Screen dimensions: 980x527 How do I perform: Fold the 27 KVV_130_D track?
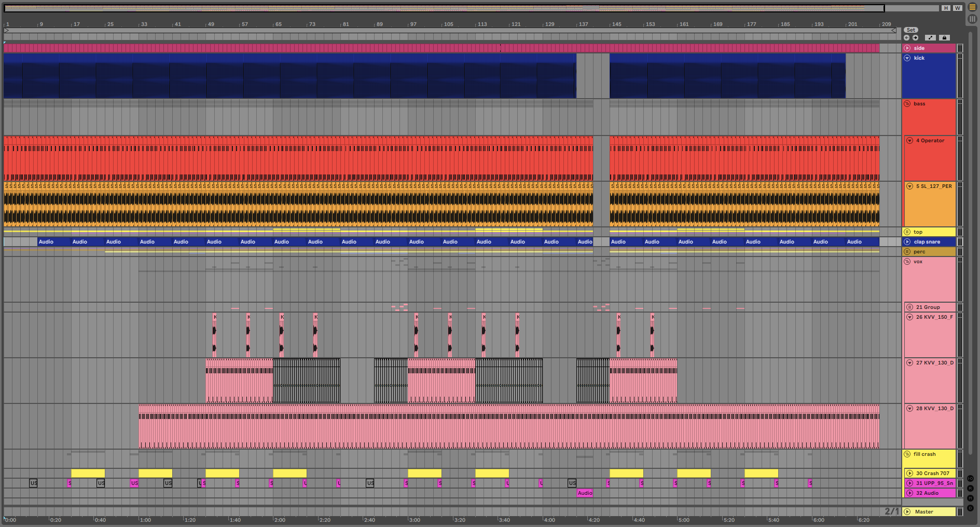(x=909, y=363)
